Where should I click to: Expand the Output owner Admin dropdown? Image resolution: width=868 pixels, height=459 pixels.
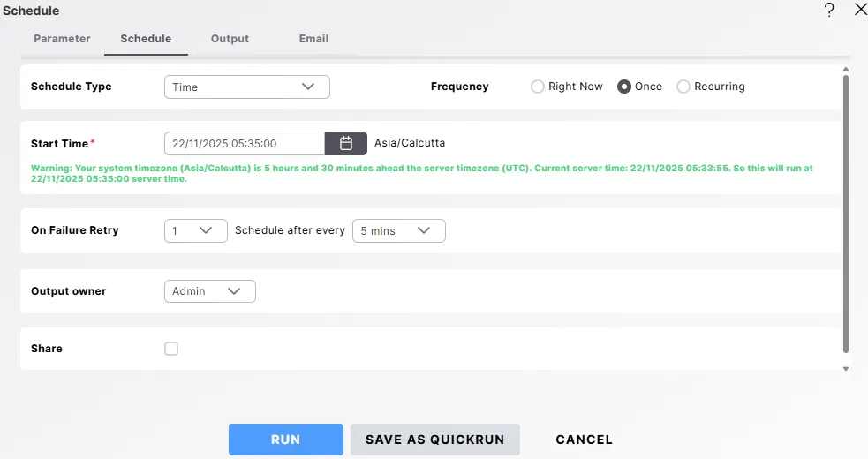pos(210,291)
